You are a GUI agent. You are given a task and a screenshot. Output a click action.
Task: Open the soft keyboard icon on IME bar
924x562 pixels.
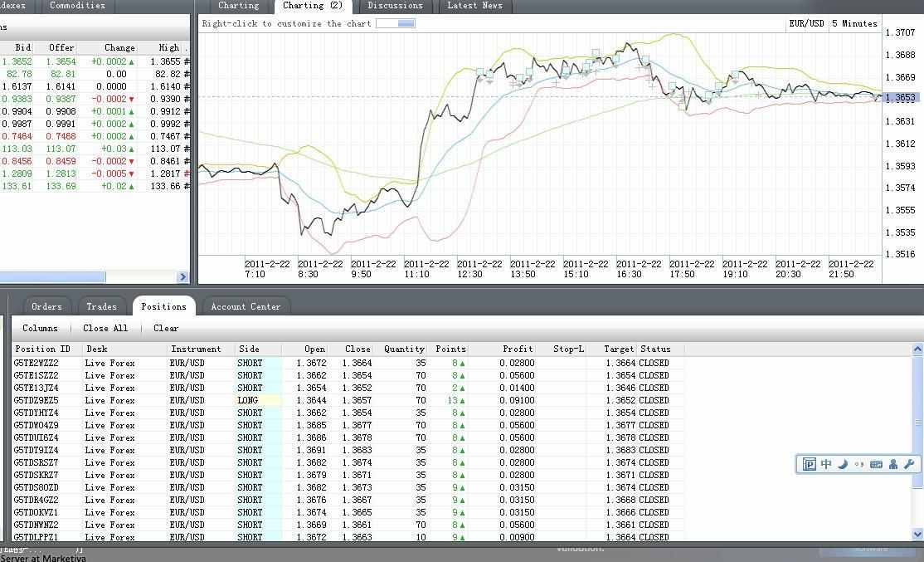(x=876, y=464)
